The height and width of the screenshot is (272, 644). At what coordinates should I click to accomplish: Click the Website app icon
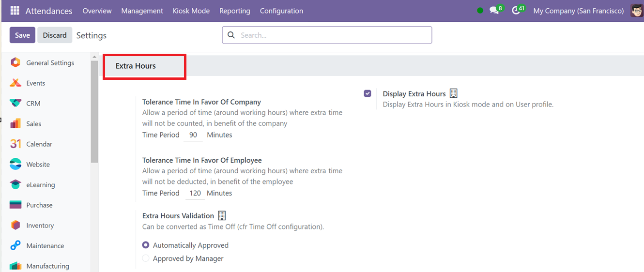coord(15,164)
